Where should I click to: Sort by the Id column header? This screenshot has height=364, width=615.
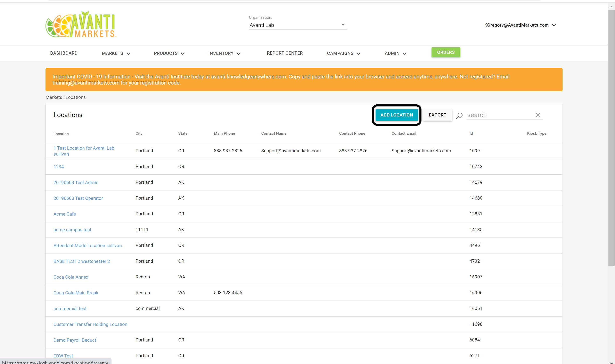471,133
